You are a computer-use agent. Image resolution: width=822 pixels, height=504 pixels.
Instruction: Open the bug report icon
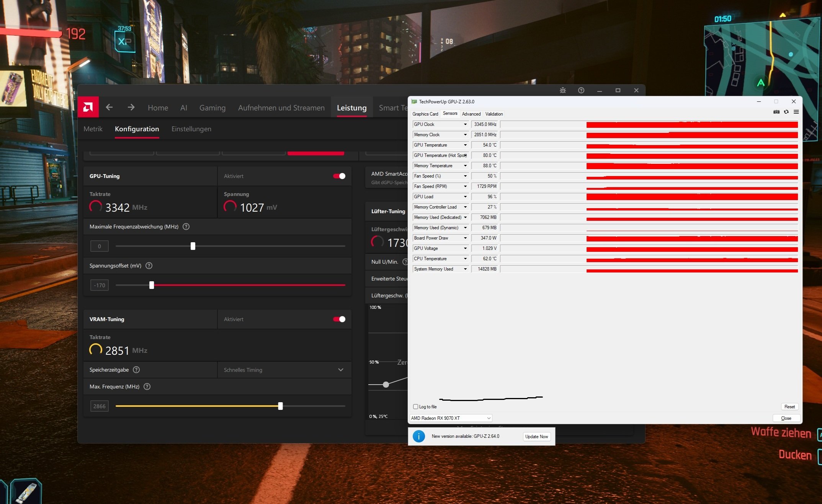click(x=562, y=90)
